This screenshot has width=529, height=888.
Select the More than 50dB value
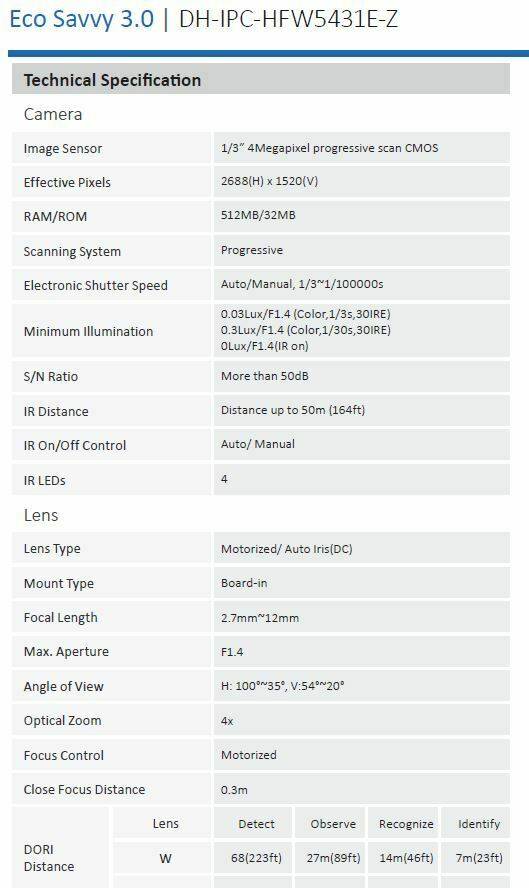[264, 376]
